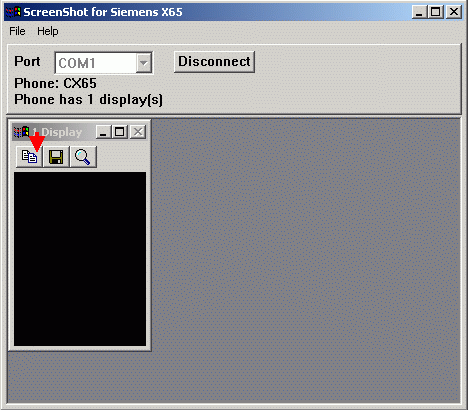Open the File menu
This screenshot has height=410, width=468.
point(17,31)
